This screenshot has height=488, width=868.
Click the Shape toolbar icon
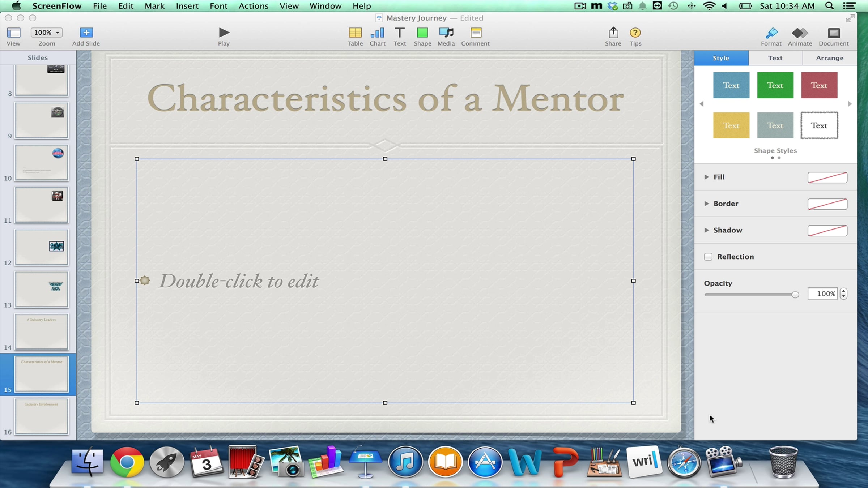[x=422, y=33]
